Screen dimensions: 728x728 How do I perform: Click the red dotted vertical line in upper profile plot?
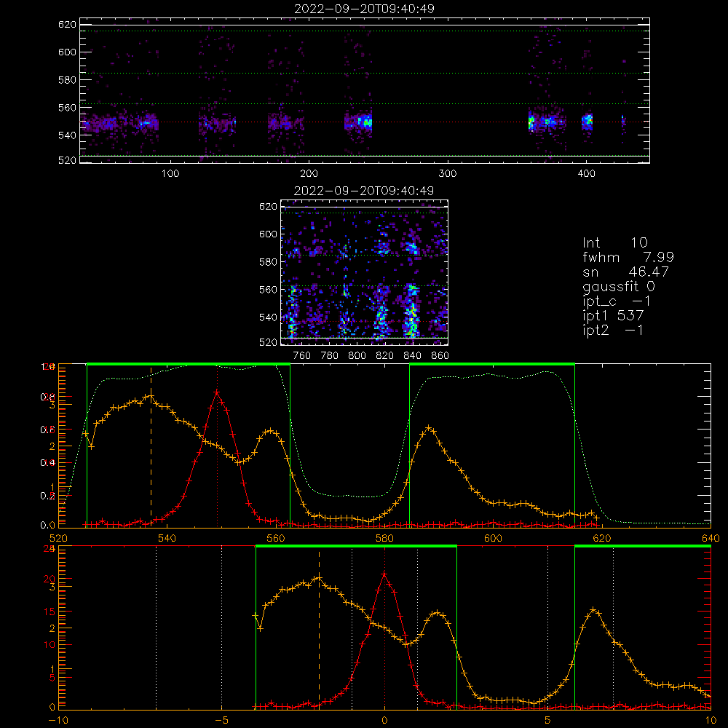[x=217, y=446]
